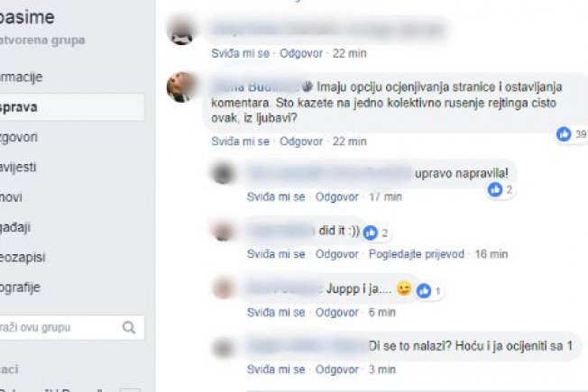Open the 'Članovi' sidebar item
This screenshot has width=588, height=392.
coord(11,197)
